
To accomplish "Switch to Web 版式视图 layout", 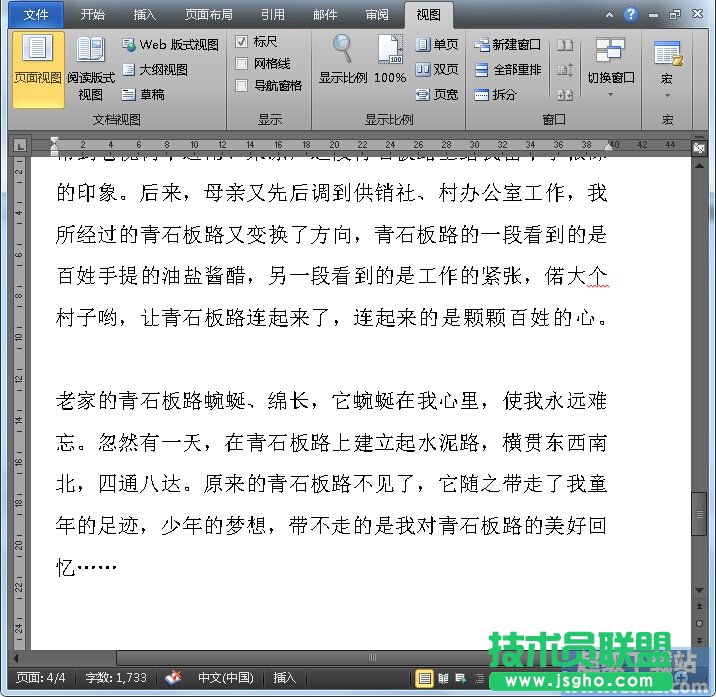I will click(170, 45).
